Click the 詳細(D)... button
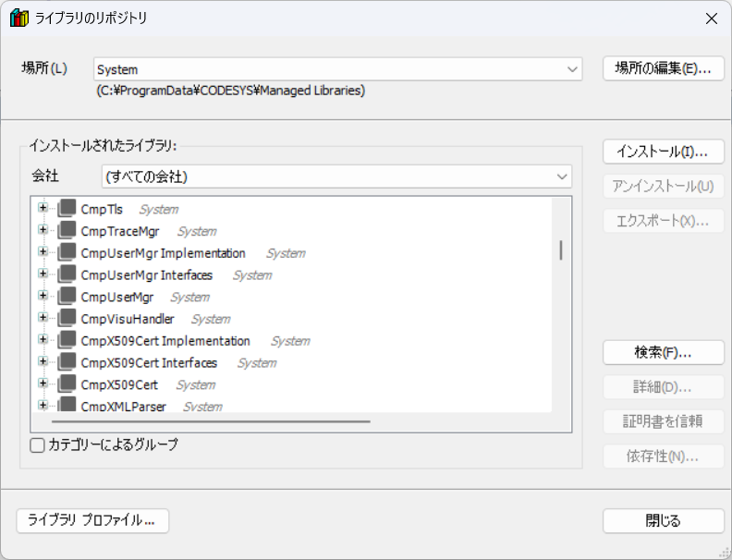Image resolution: width=732 pixels, height=560 pixels. [x=664, y=387]
